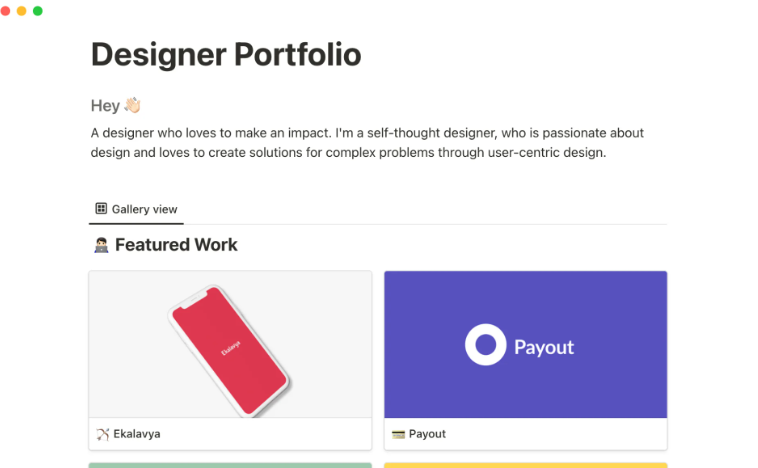The width and height of the screenshot is (758, 468).
Task: Click the white ring Payout logo
Action: [486, 346]
